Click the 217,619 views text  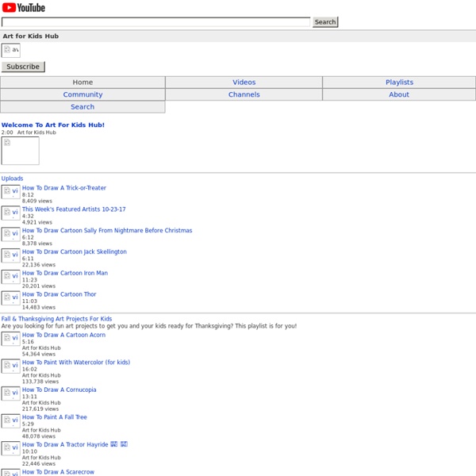tap(40, 409)
